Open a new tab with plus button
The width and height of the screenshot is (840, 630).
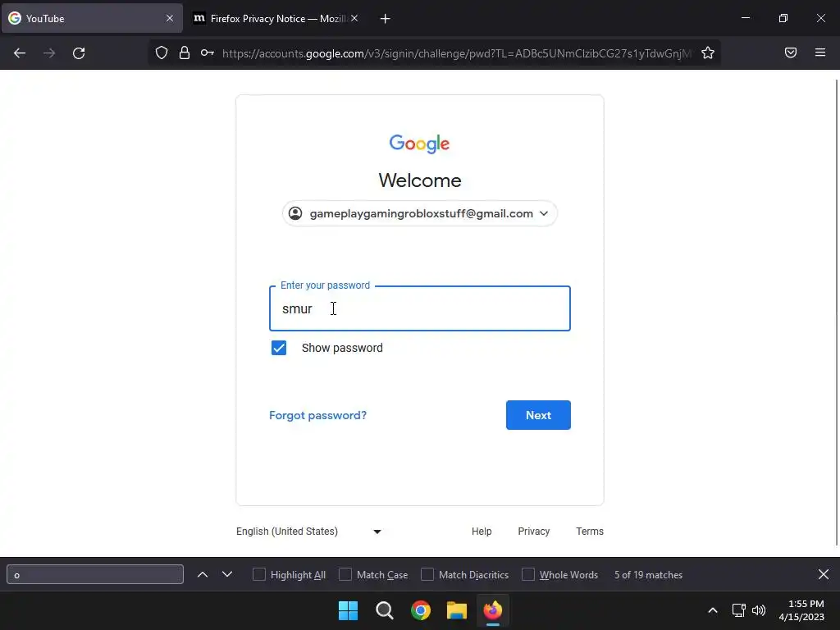click(386, 19)
